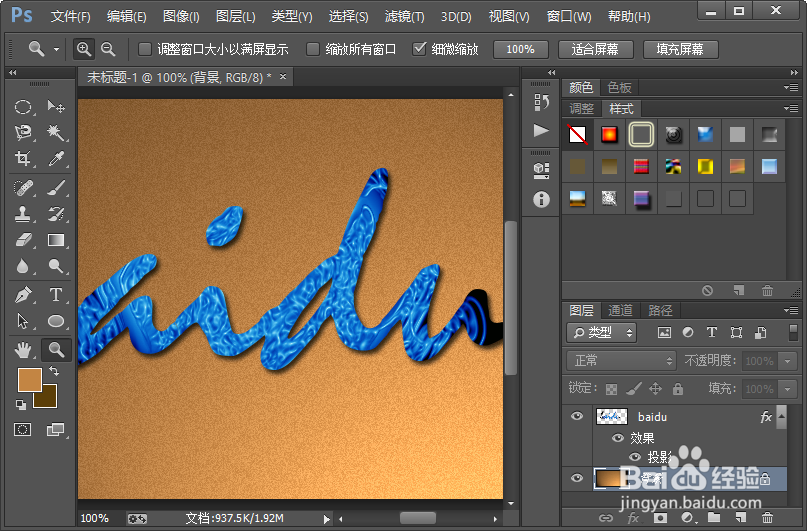Click the Fit Screen button

[595, 49]
